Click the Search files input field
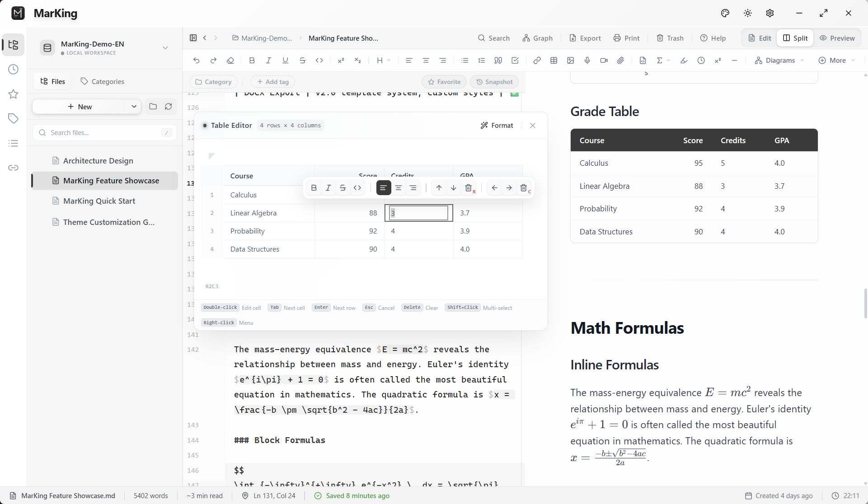The width and height of the screenshot is (868, 504). coord(105,133)
